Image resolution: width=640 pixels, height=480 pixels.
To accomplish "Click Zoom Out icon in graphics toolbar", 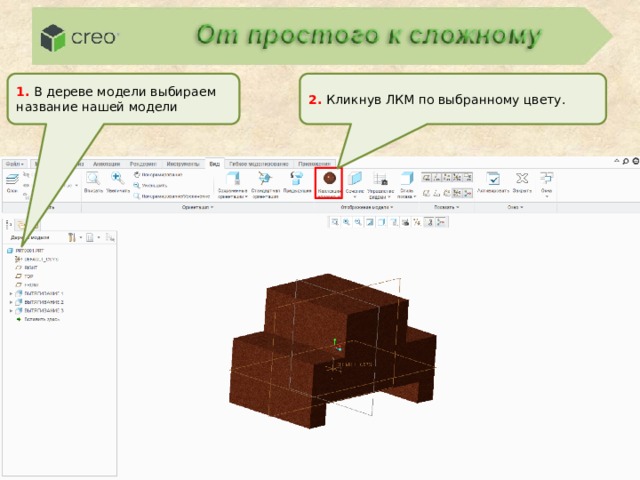I will 358,222.
